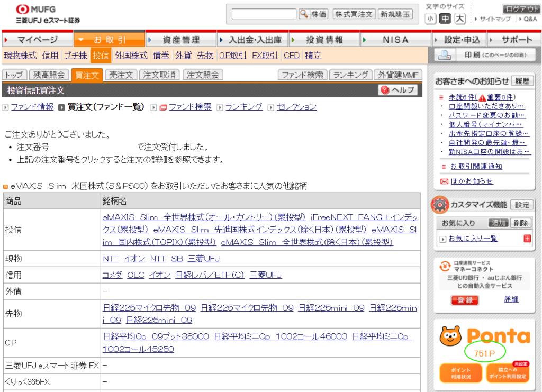The width and height of the screenshot is (542, 392).
Task: Click the stock search input field
Action: pos(264,14)
